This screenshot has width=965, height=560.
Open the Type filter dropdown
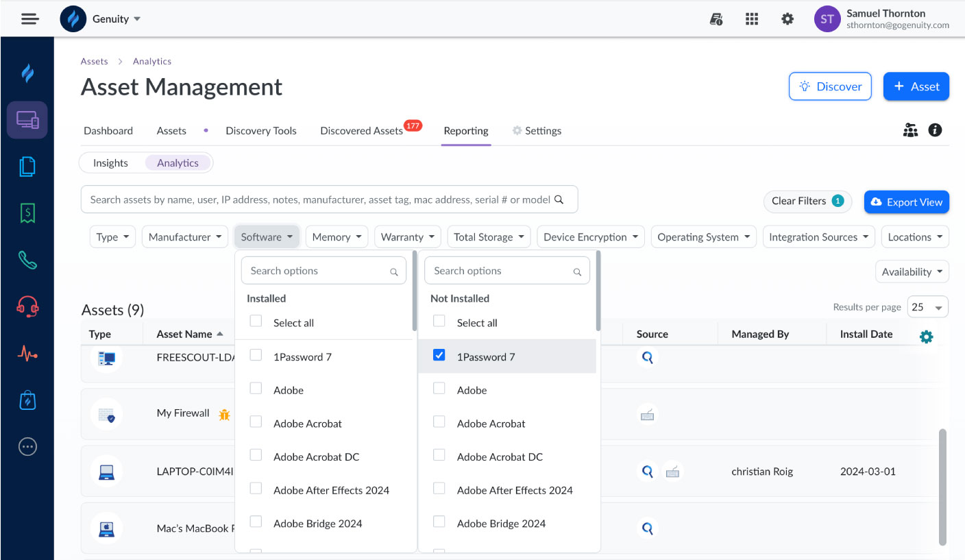[113, 236]
